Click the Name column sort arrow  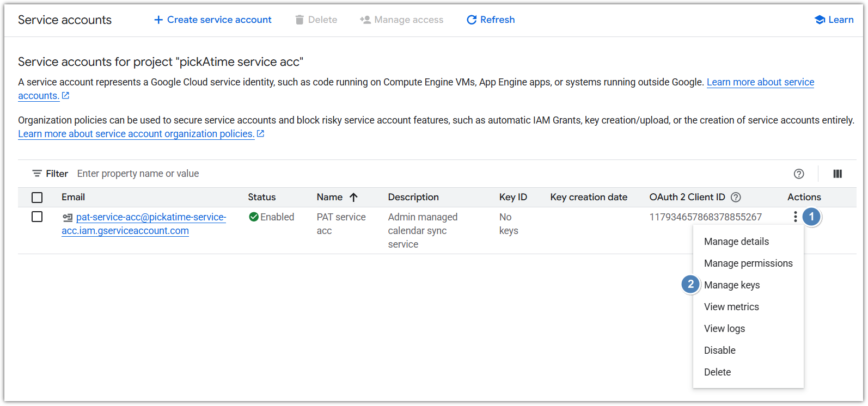point(353,198)
